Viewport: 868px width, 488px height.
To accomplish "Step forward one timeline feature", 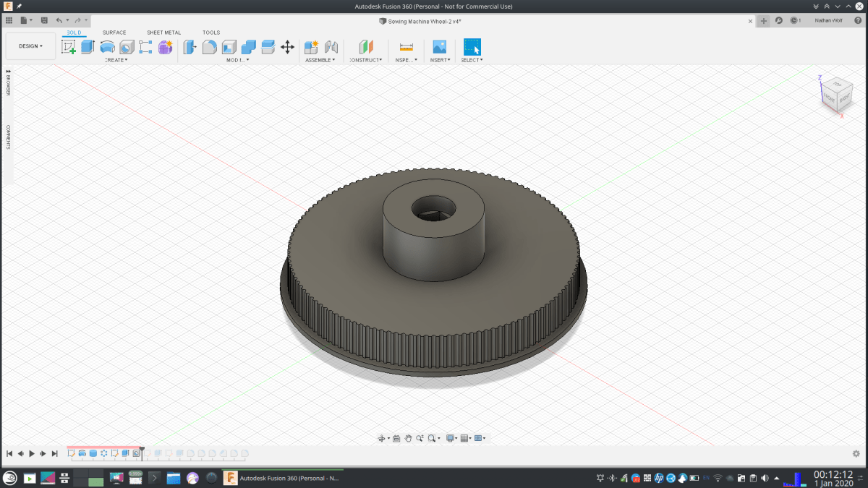I will 43,453.
